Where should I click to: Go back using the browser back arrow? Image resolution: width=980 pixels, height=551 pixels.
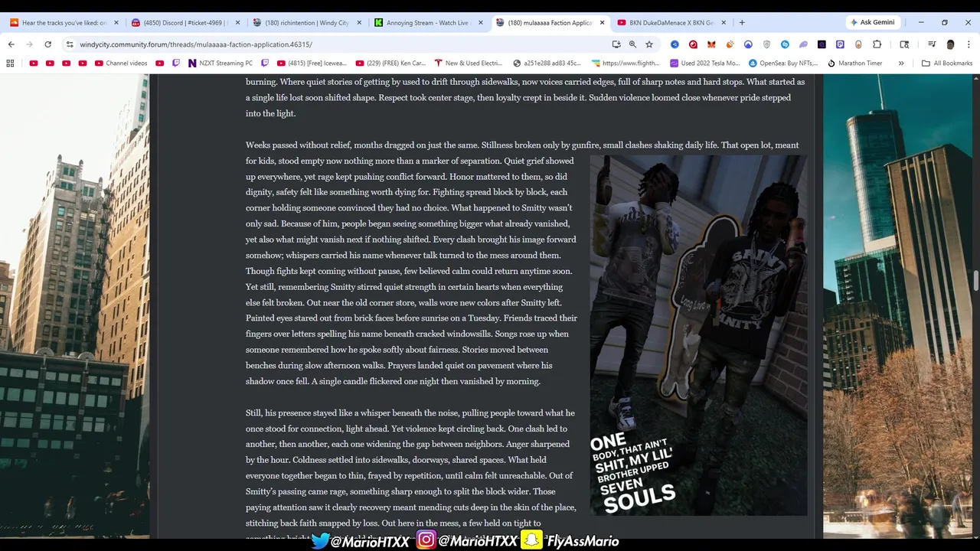[11, 44]
